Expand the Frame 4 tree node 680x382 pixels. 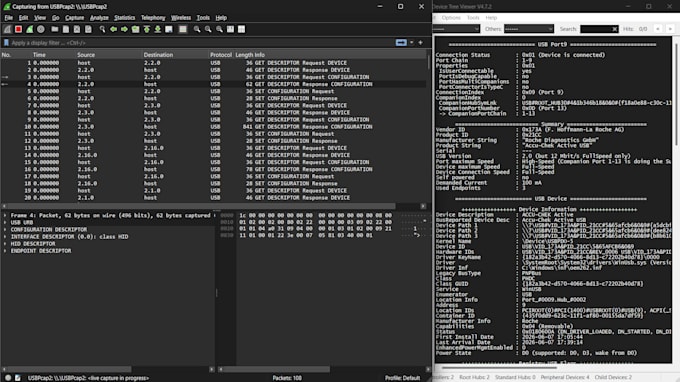tap(5, 215)
